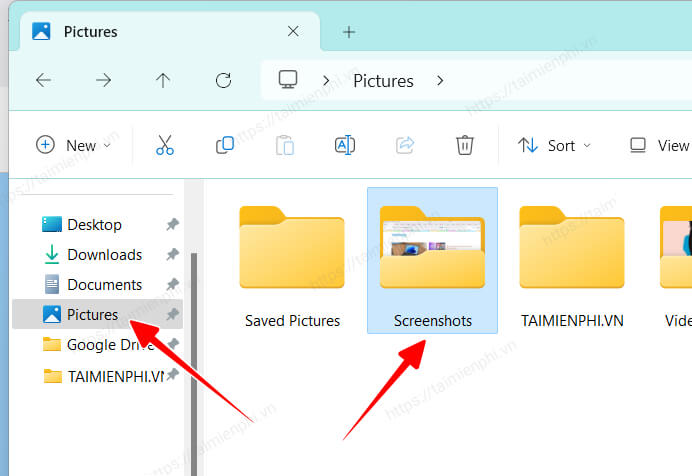Viewport: 692px width, 476px height.
Task: Toggle pin icon beside Documents
Action: coord(172,285)
